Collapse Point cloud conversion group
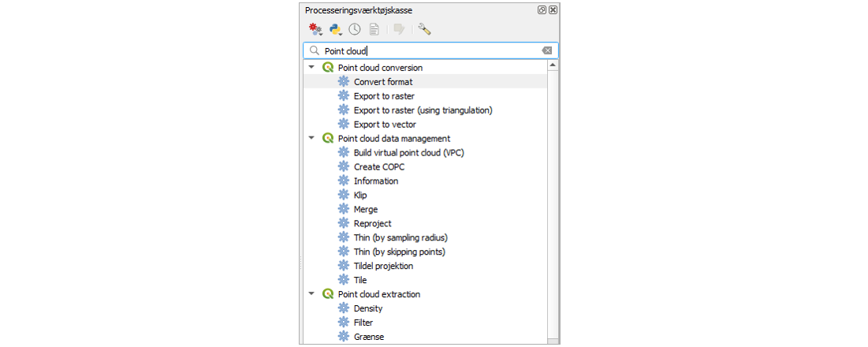This screenshot has height=347, width=868. coord(311,68)
